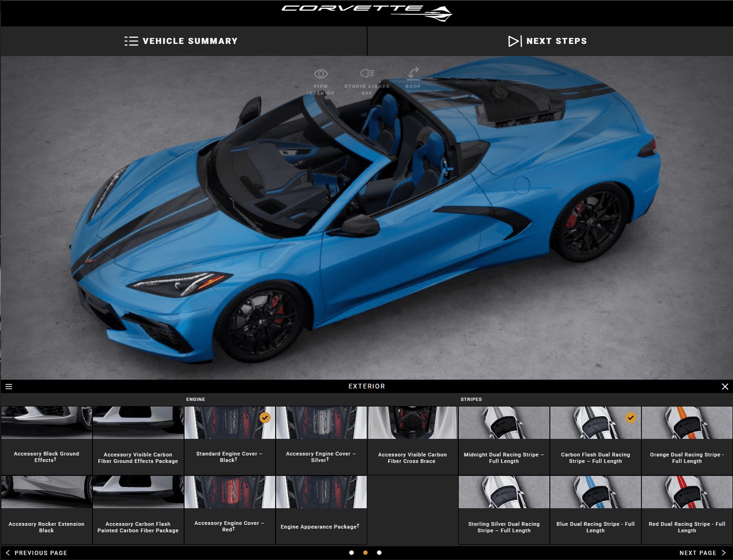Screen dimensions: 733x560
Task: Click the Stripes section heading
Action: (471, 399)
